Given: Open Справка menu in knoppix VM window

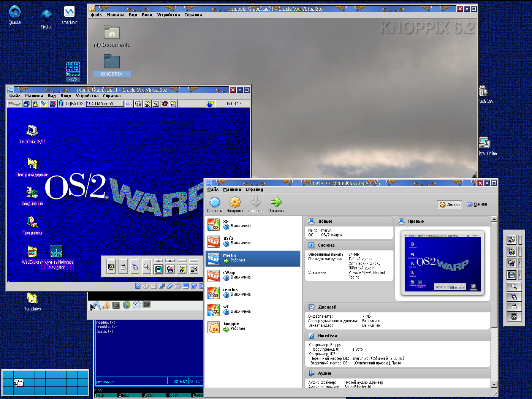Looking at the screenshot, I should point(193,15).
